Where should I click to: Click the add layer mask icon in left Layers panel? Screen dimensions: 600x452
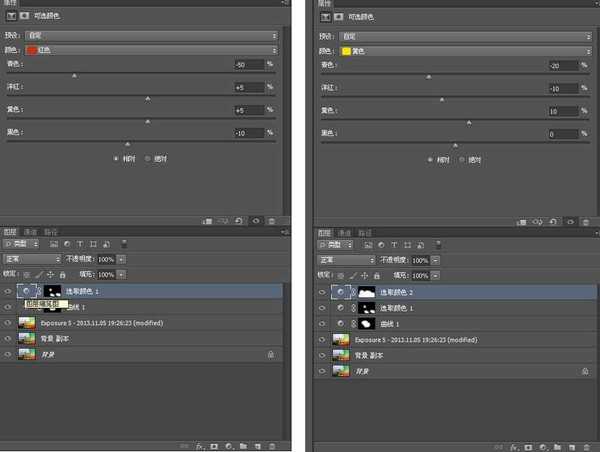point(213,444)
